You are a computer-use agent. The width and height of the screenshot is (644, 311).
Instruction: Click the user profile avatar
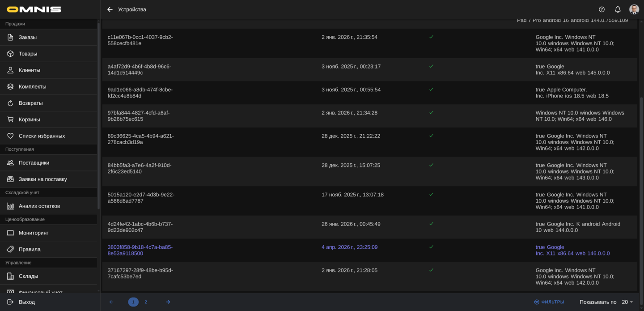click(634, 9)
